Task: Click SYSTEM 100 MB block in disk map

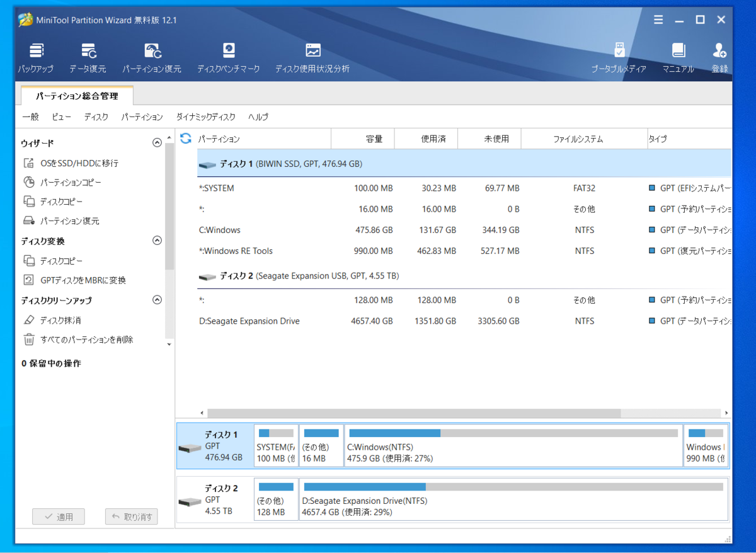Action: (x=277, y=446)
